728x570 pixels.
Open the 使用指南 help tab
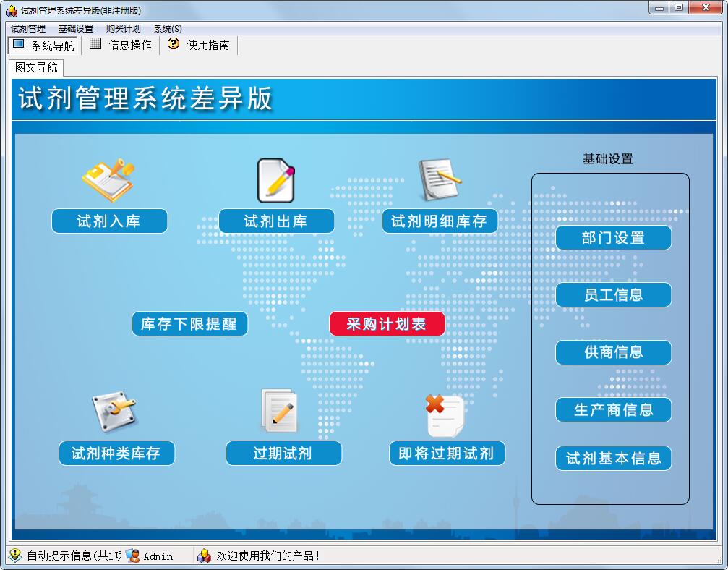click(x=199, y=45)
